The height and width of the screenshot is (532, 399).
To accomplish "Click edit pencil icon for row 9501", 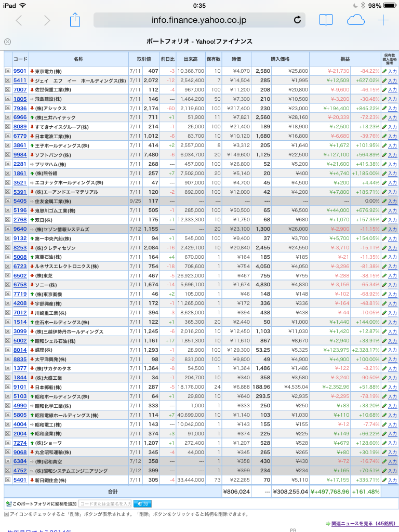I will pyautogui.click(x=384, y=71).
